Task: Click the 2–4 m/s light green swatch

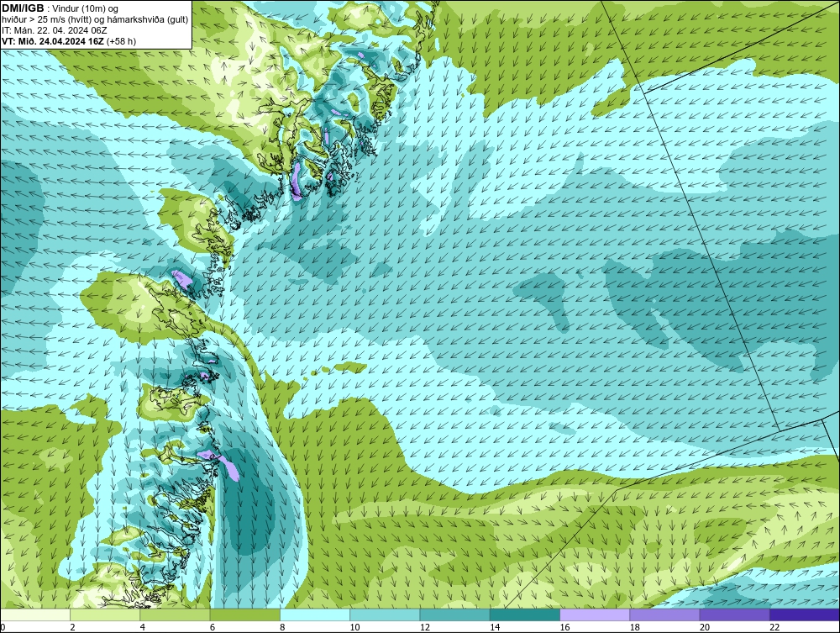Action: pyautogui.click(x=105, y=615)
